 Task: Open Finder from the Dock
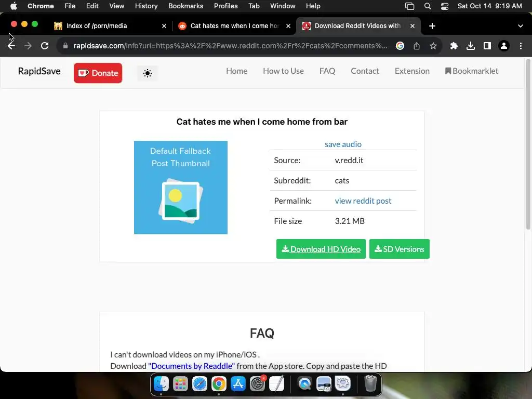161,384
